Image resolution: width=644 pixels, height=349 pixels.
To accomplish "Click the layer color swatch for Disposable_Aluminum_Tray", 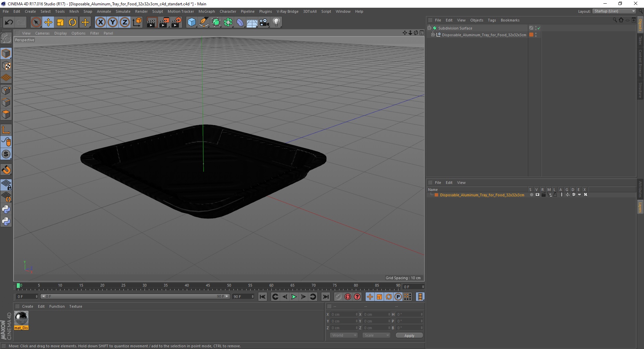I will coord(436,195).
